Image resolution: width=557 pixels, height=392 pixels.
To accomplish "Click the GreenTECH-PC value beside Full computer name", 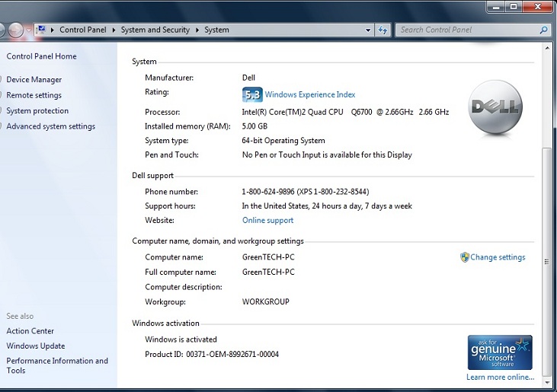I will 268,272.
